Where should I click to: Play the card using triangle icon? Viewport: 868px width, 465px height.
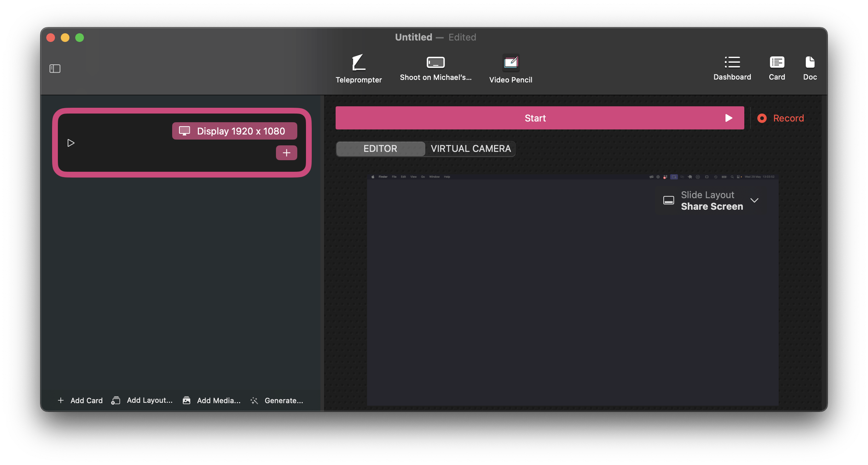point(71,143)
